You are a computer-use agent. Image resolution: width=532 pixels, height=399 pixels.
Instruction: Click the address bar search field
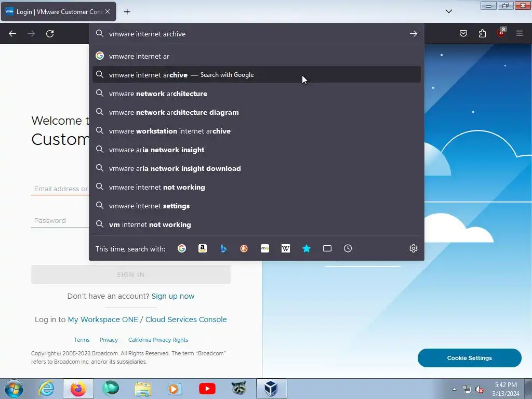[x=256, y=34]
